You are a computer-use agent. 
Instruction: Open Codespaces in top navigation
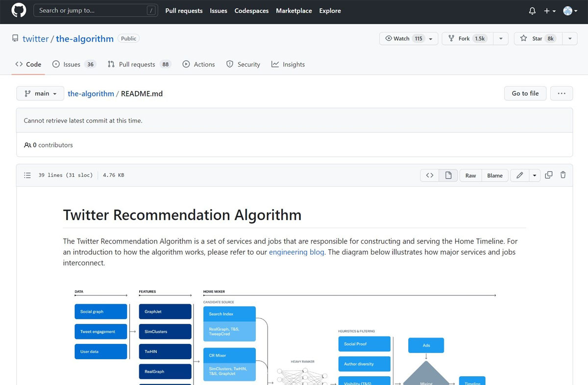click(251, 11)
